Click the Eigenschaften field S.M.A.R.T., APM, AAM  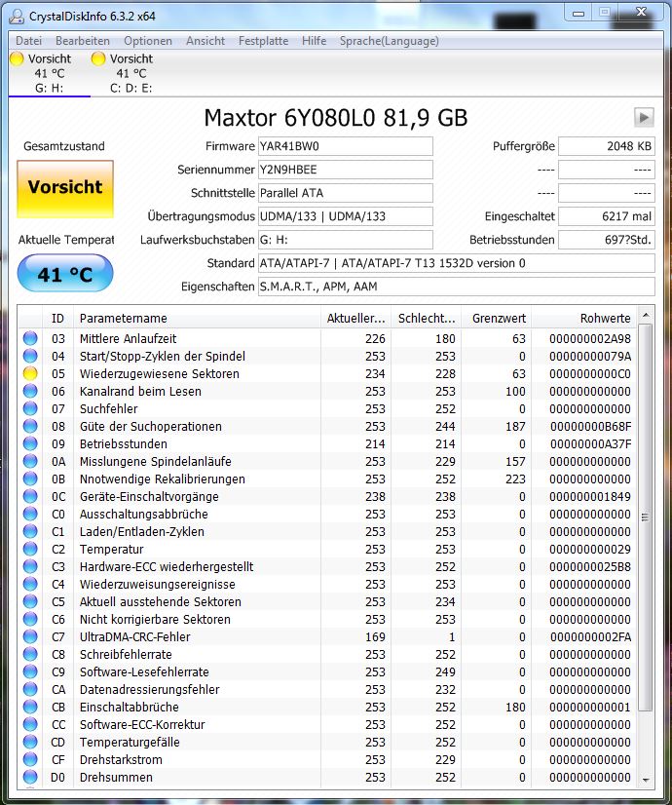[x=457, y=287]
